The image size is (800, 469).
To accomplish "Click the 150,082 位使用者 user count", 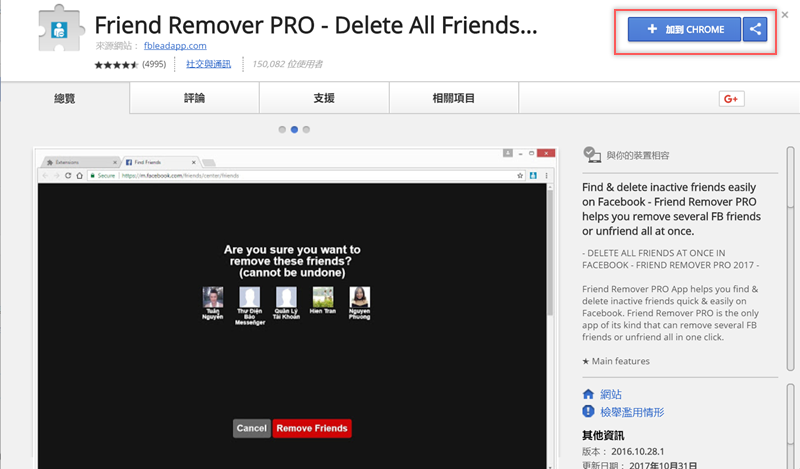I will pyautogui.click(x=287, y=64).
